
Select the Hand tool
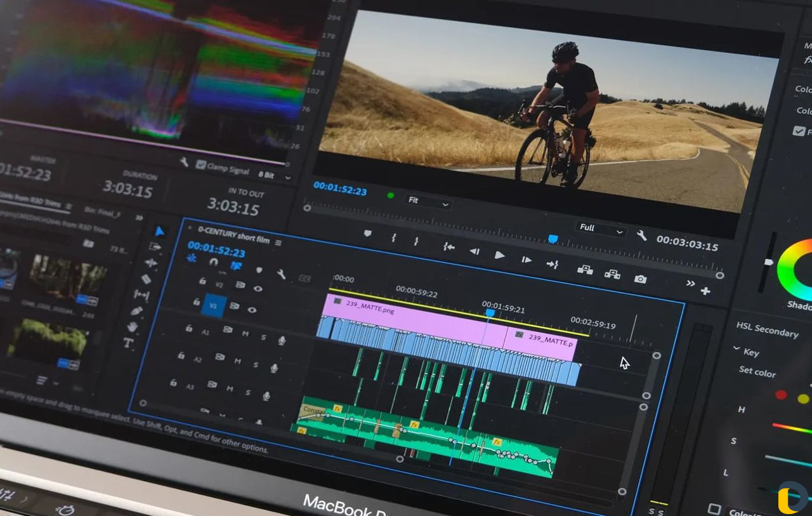[132, 327]
